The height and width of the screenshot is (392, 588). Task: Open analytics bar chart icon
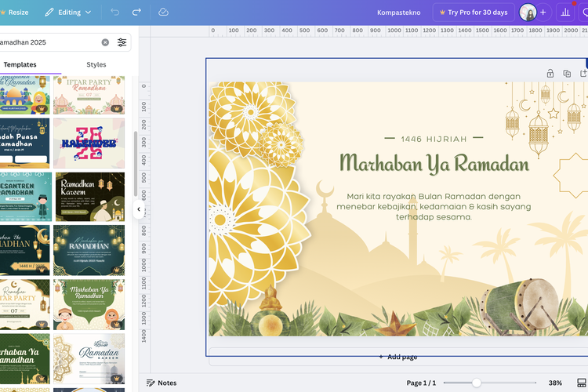(565, 13)
